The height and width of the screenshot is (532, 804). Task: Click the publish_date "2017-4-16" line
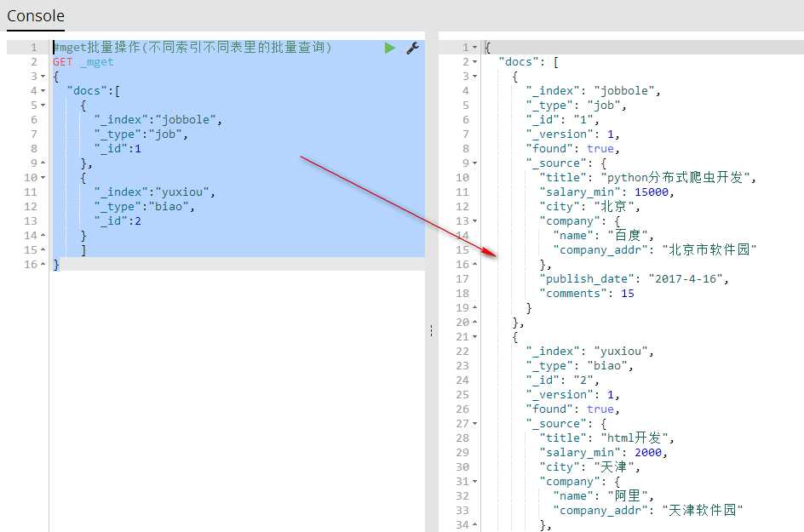634,279
